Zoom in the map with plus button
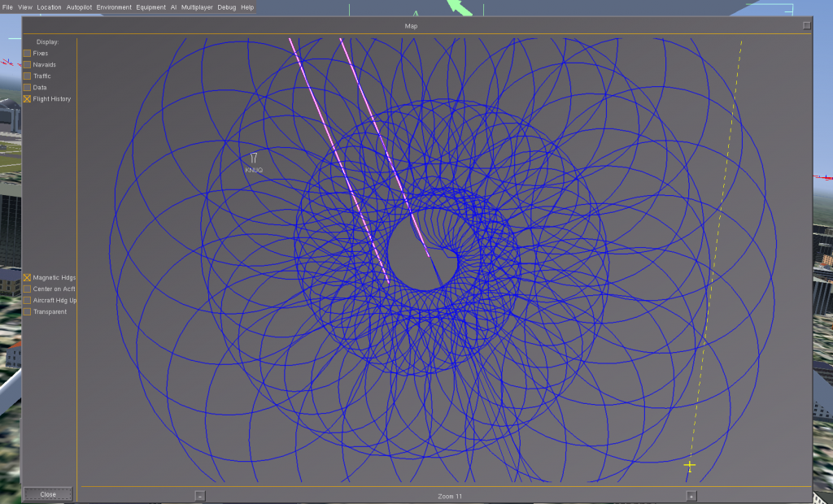 click(x=691, y=496)
